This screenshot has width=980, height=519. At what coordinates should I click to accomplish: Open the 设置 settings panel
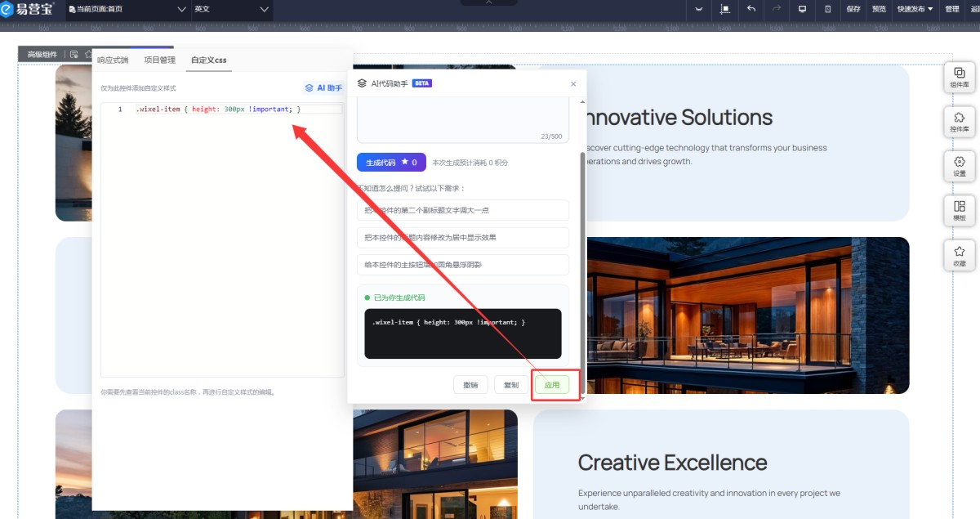click(960, 167)
